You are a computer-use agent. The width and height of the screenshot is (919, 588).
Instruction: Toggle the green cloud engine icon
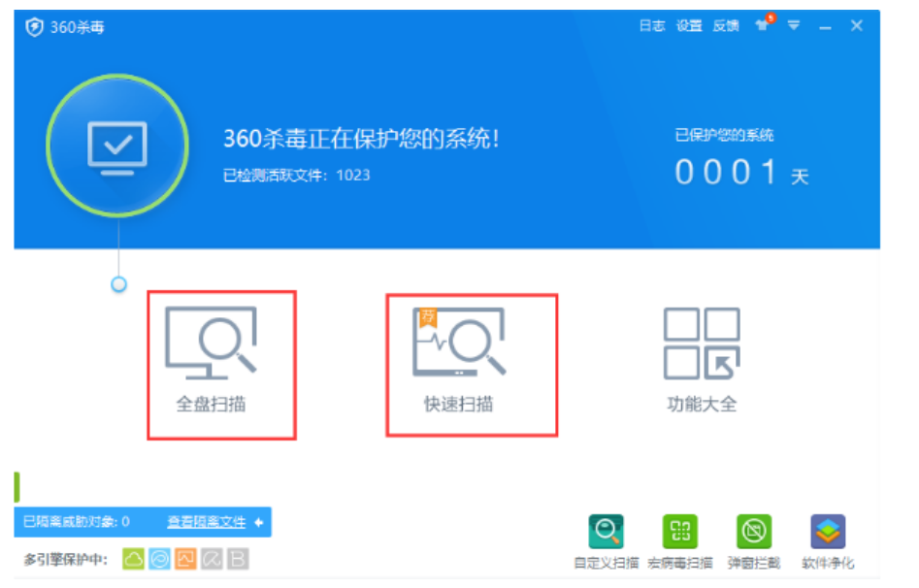[133, 559]
